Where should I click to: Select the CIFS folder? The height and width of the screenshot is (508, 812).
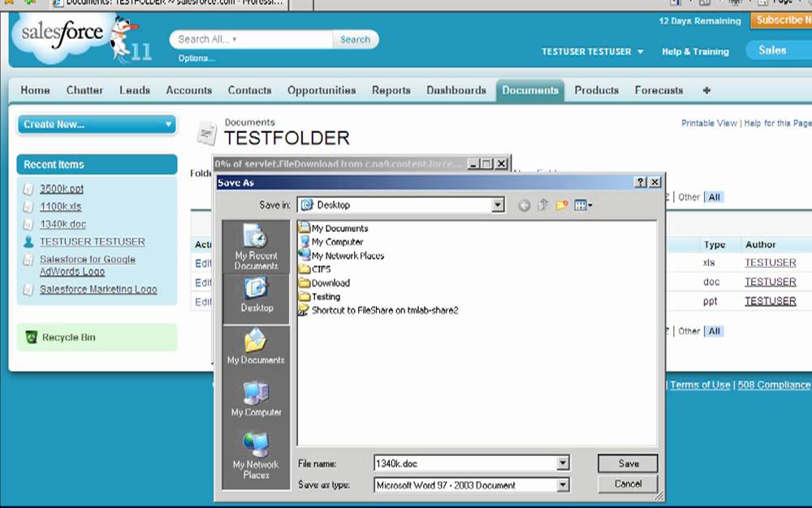(x=315, y=269)
